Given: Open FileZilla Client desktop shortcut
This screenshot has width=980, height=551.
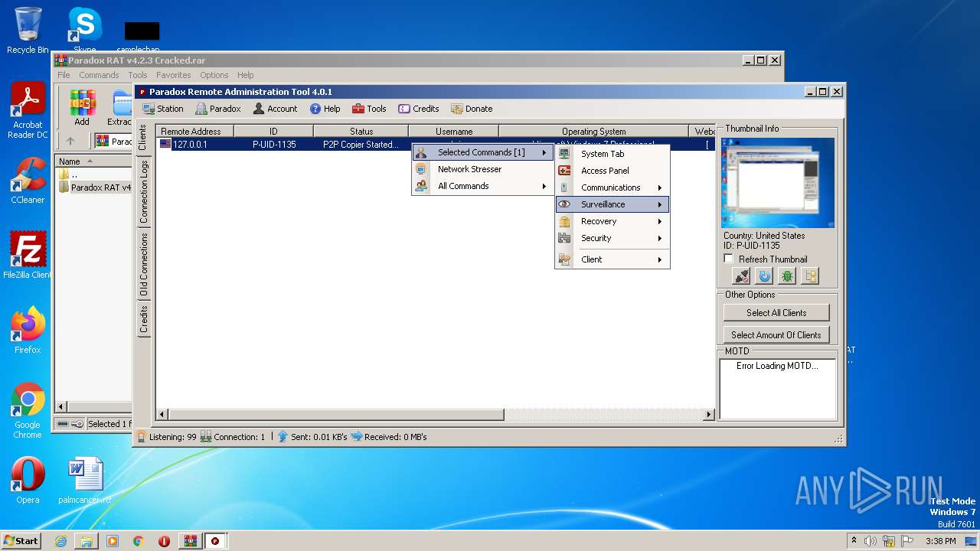Looking at the screenshot, I should click(x=28, y=256).
